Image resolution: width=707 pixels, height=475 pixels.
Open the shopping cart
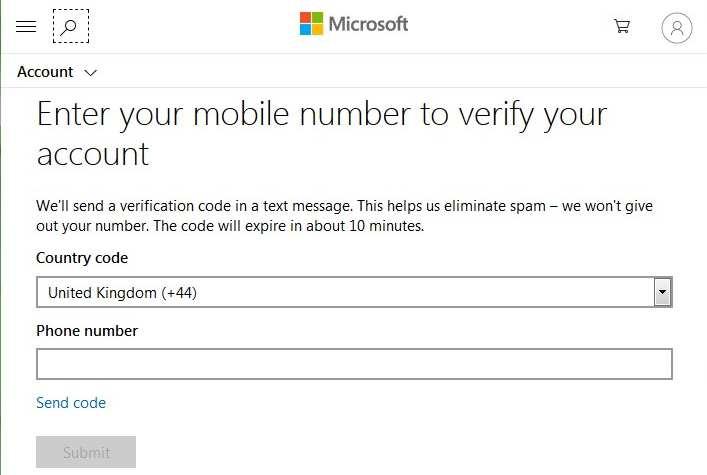(x=622, y=27)
